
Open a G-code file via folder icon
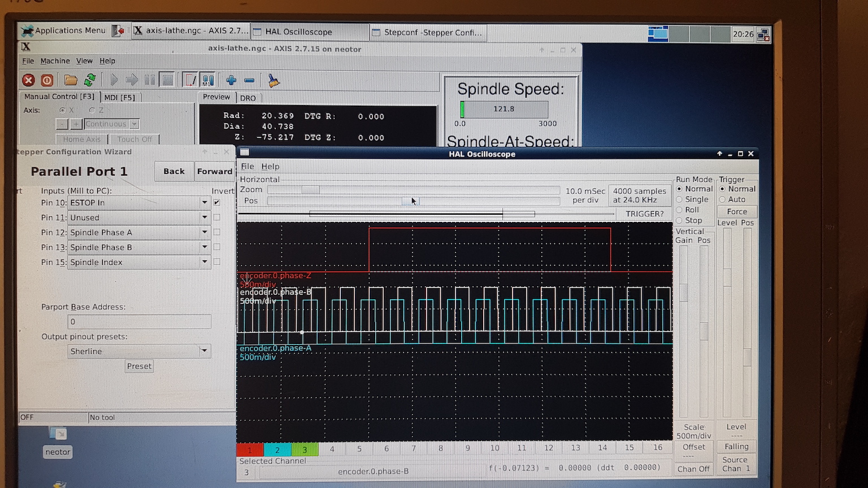click(x=71, y=80)
